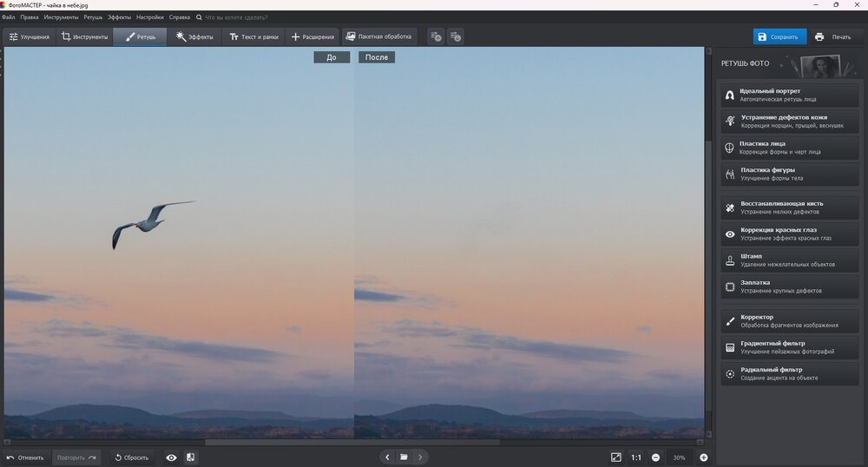Toggle original preview eye icon
Screen dimensions: 868x467
click(x=172, y=457)
